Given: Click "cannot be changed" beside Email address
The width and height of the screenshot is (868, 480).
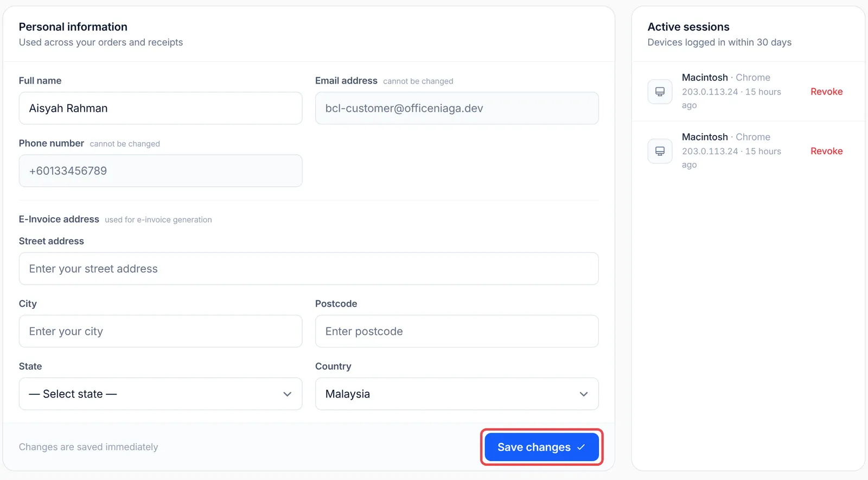Looking at the screenshot, I should point(418,81).
